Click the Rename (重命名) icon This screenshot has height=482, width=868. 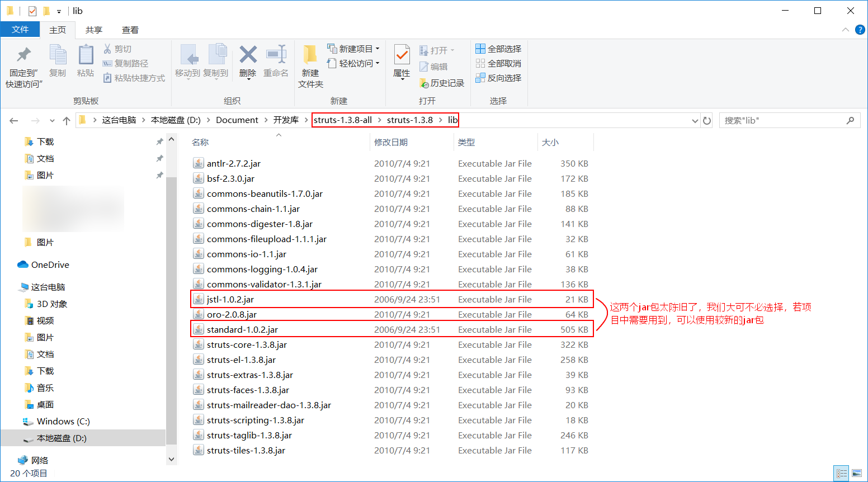pos(276,55)
